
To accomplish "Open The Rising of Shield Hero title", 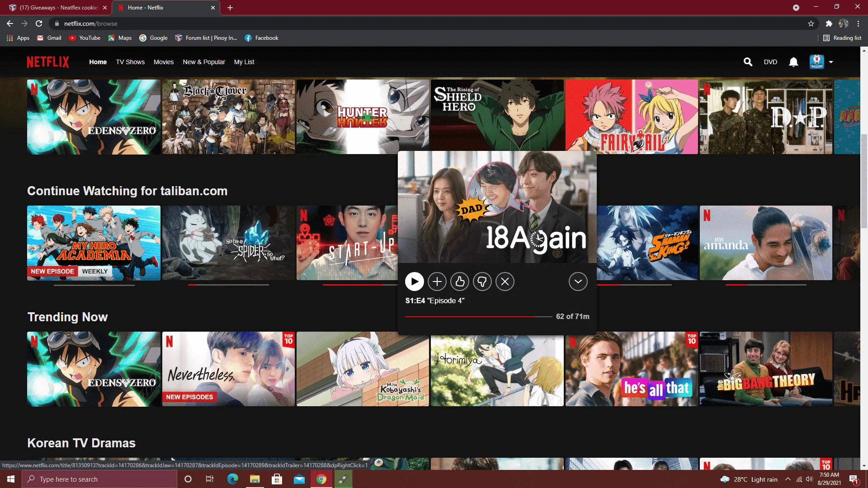I will pyautogui.click(x=497, y=115).
